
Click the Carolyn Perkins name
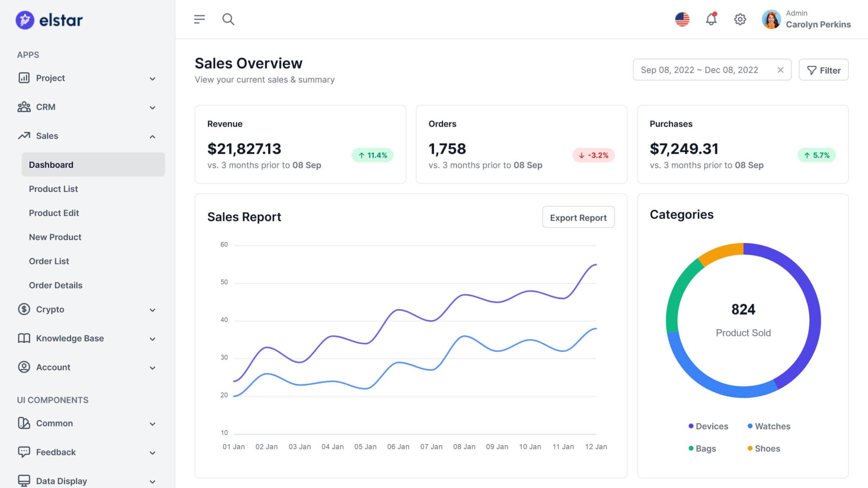[x=818, y=24]
